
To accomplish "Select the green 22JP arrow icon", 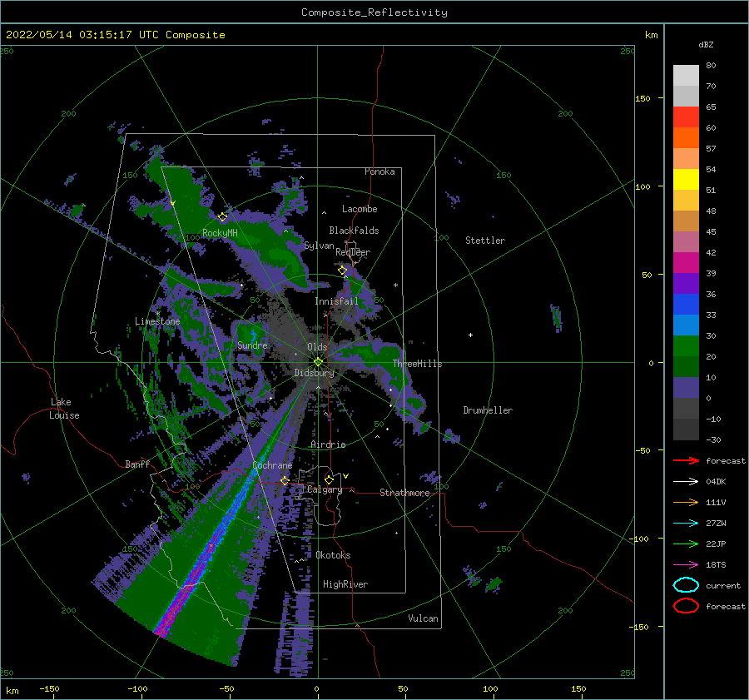I will pos(686,544).
